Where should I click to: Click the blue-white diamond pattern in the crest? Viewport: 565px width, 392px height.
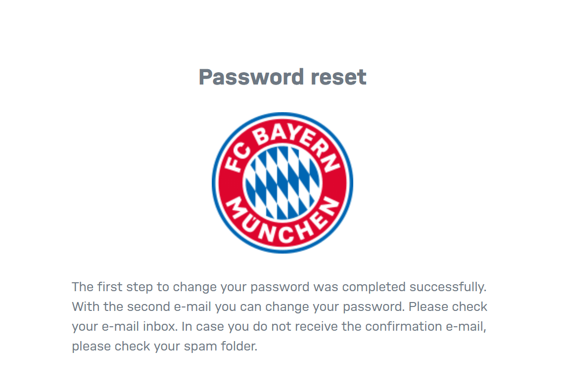[282, 183]
